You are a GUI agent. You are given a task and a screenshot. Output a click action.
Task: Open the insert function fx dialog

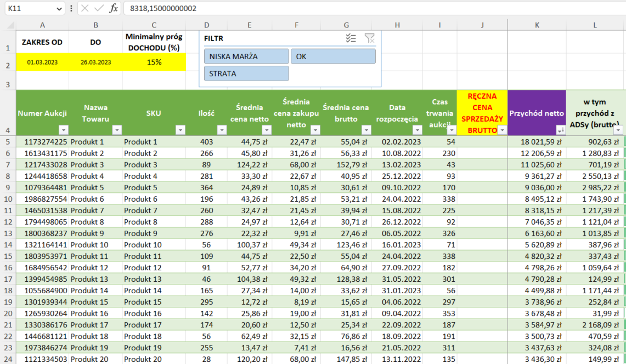coord(114,8)
